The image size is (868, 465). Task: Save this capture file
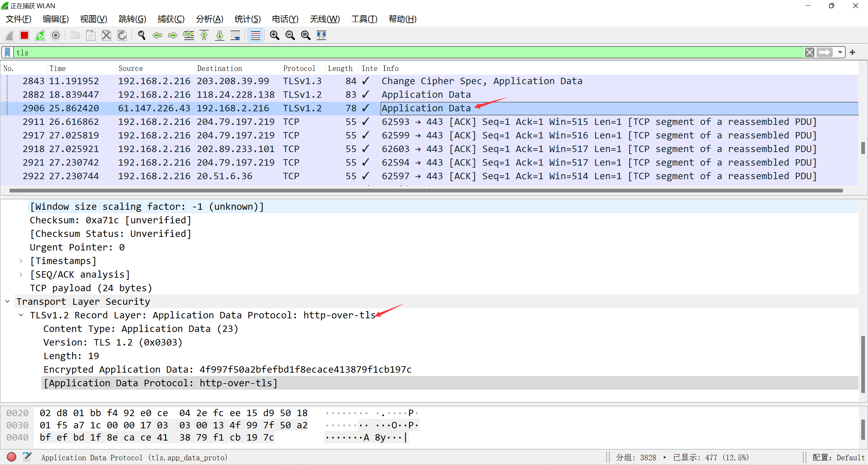pyautogui.click(x=91, y=35)
